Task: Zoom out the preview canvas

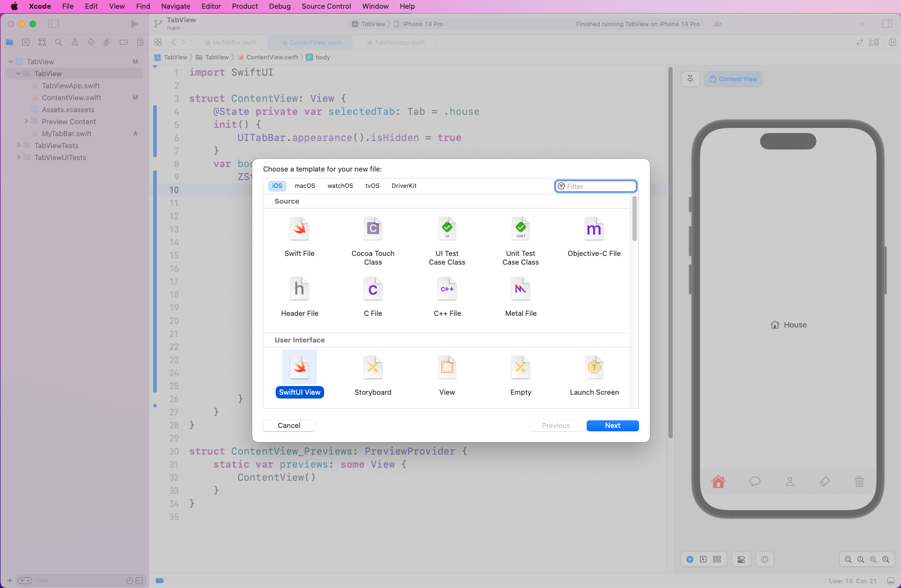Action: tap(848, 559)
